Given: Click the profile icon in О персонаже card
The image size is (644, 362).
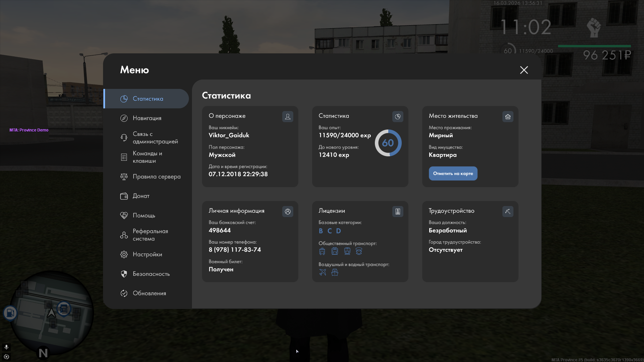Looking at the screenshot, I should [x=288, y=116].
